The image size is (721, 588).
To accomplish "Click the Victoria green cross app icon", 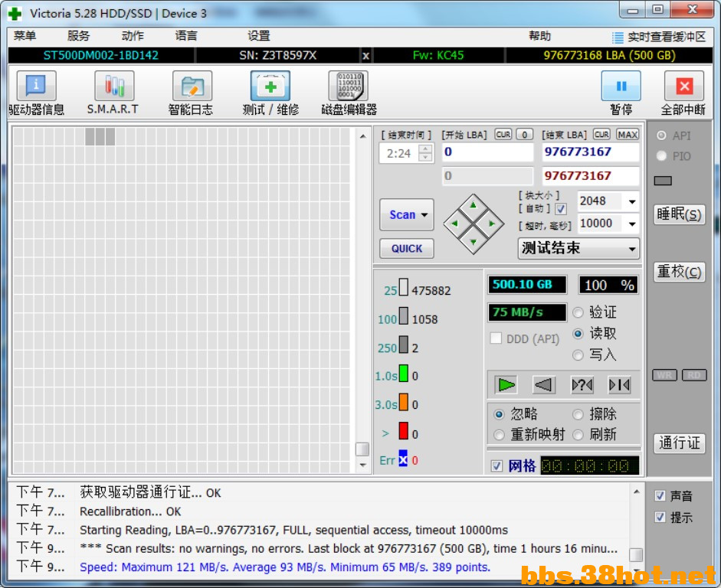I will click(x=15, y=14).
